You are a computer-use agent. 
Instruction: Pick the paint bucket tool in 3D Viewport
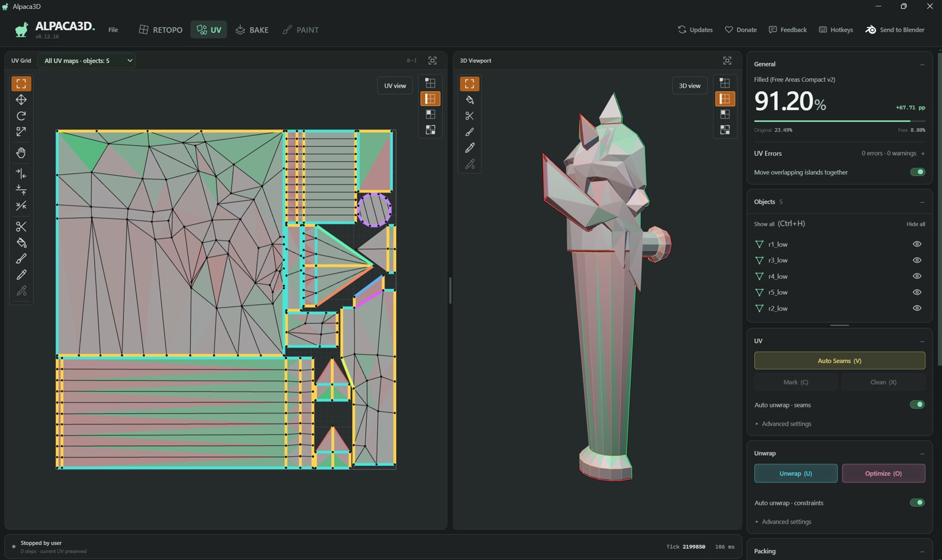(x=469, y=100)
